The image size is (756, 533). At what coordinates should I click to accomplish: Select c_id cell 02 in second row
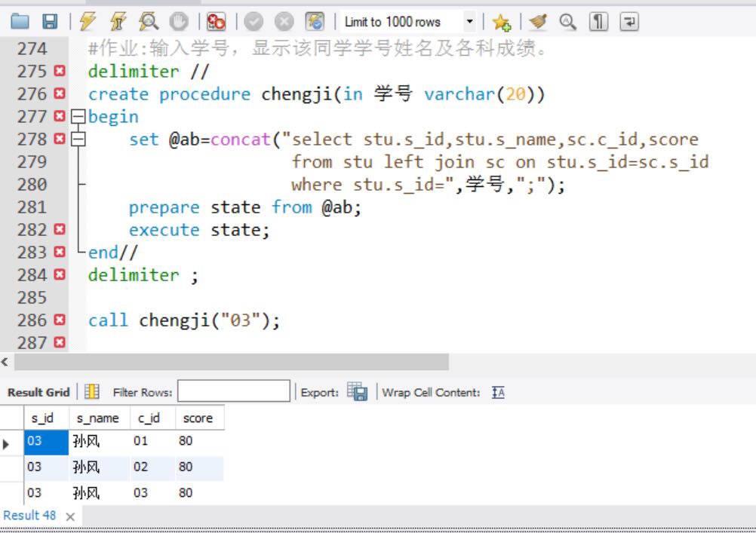152,467
